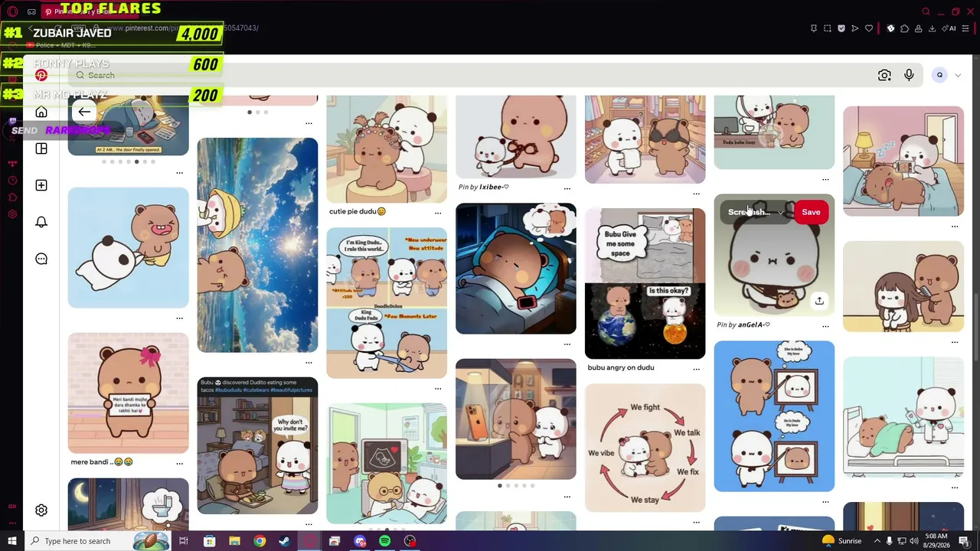
Task: Open Task View on taskbar
Action: coord(184,541)
